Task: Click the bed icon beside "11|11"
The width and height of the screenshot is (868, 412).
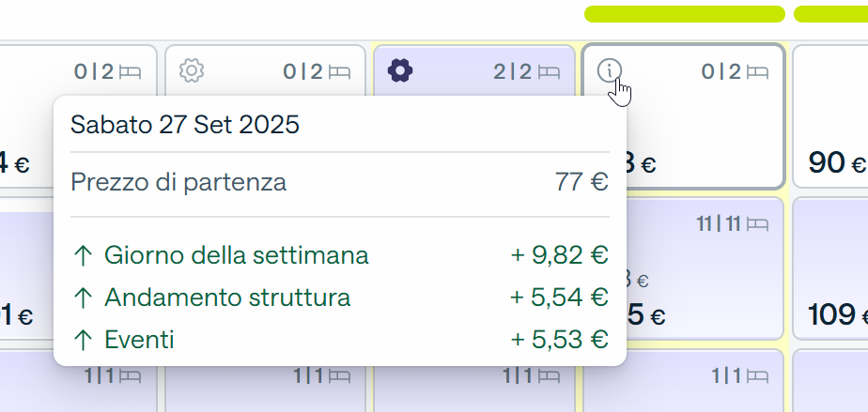Action: point(760,224)
